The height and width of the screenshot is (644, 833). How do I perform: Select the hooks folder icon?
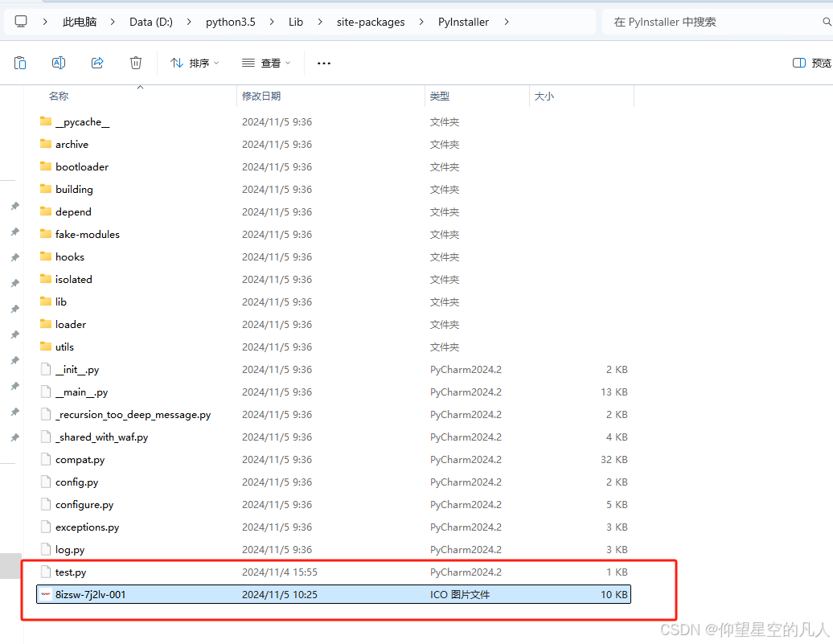tap(46, 256)
